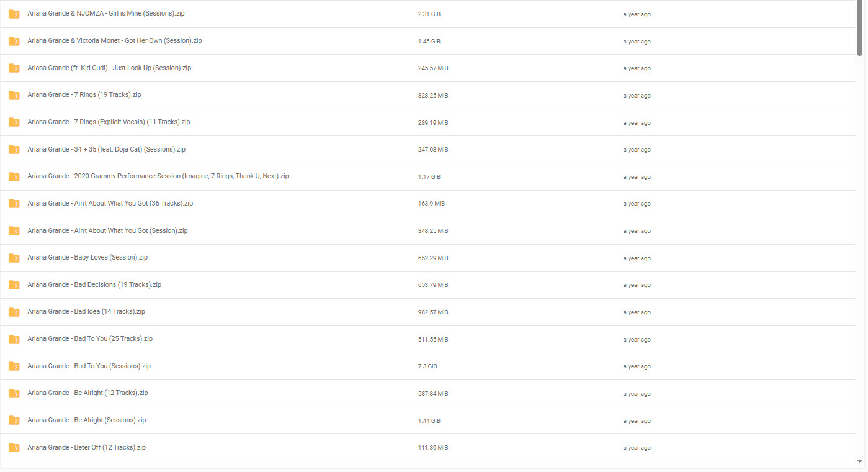This screenshot has height=472, width=868.
Task: Open Just Look Up (Session).zip file
Action: pyautogui.click(x=109, y=68)
